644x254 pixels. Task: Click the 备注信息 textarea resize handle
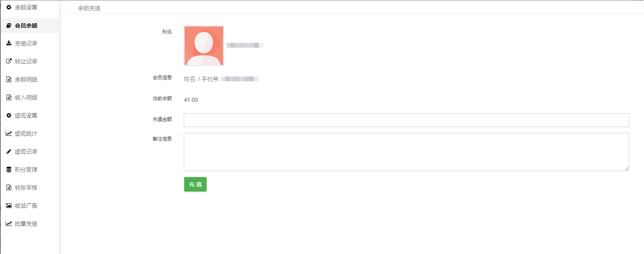(626, 168)
